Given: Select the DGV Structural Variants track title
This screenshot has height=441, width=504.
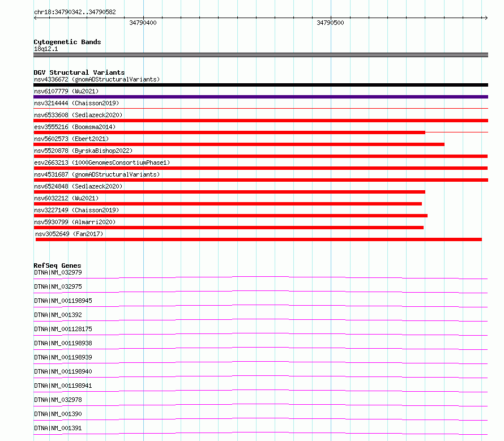Looking at the screenshot, I should 79,72.
